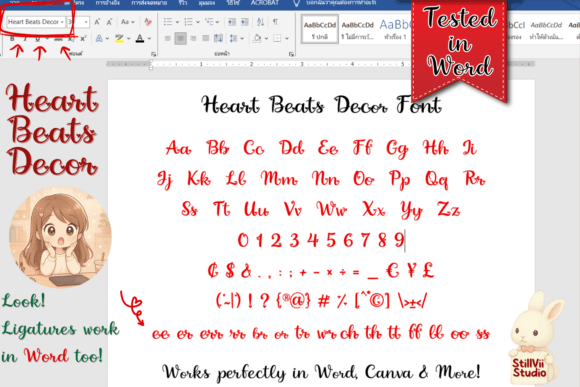The height and width of the screenshot is (387, 580).
Task: Open highlight color dropdown arrow
Action: (x=128, y=38)
